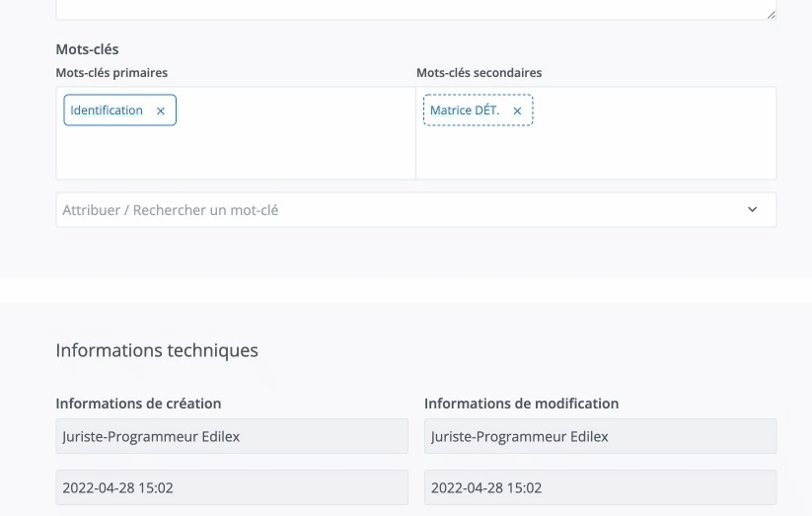Click the modification author field
Viewport: 812px width, 516px height.
(600, 436)
